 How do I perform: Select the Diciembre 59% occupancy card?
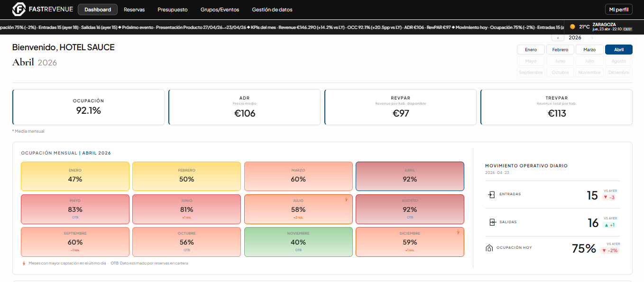coord(410,242)
